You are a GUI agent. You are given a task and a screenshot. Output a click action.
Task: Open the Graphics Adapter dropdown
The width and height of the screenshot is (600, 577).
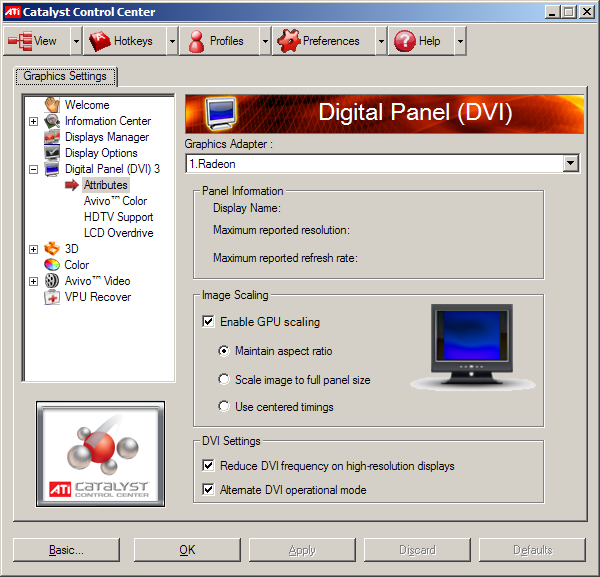[571, 164]
